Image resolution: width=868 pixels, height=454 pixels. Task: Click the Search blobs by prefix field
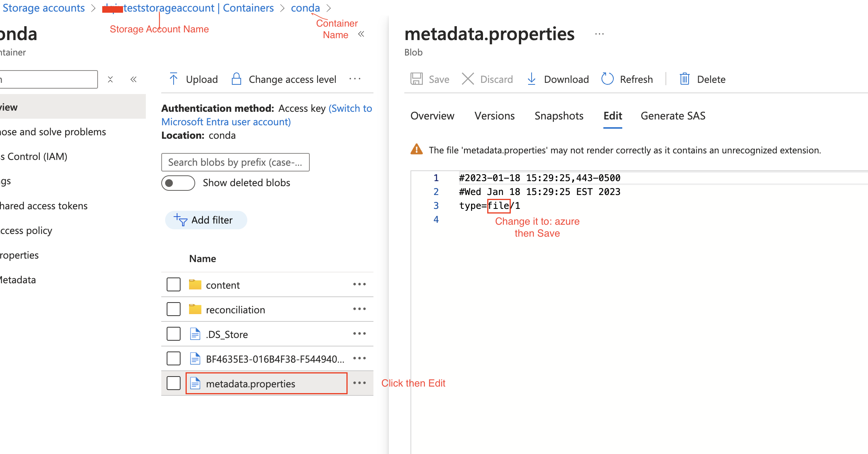(x=234, y=161)
